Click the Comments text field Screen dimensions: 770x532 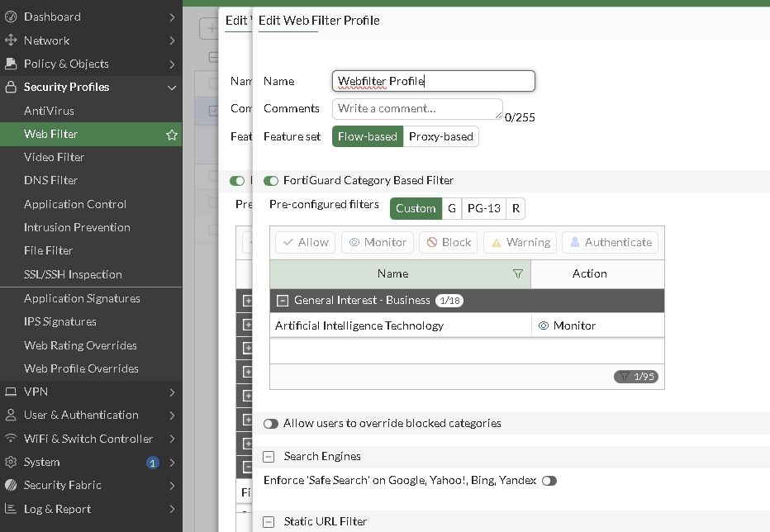tap(417, 108)
